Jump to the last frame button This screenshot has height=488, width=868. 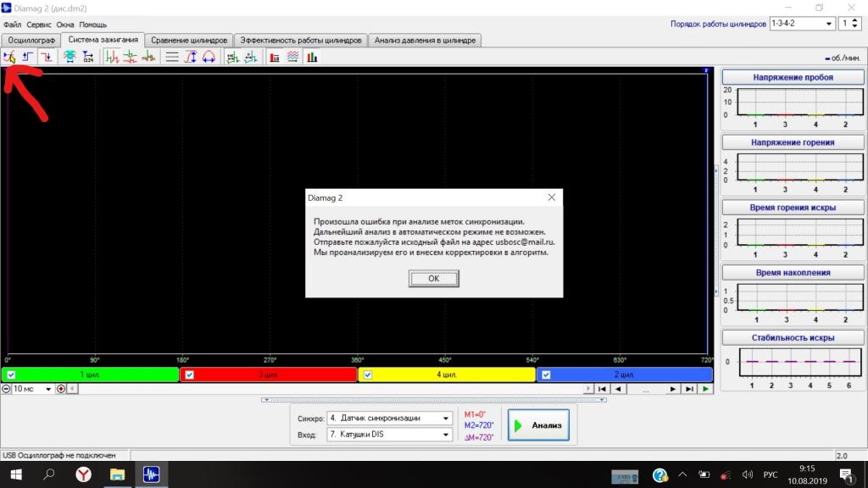(x=689, y=389)
